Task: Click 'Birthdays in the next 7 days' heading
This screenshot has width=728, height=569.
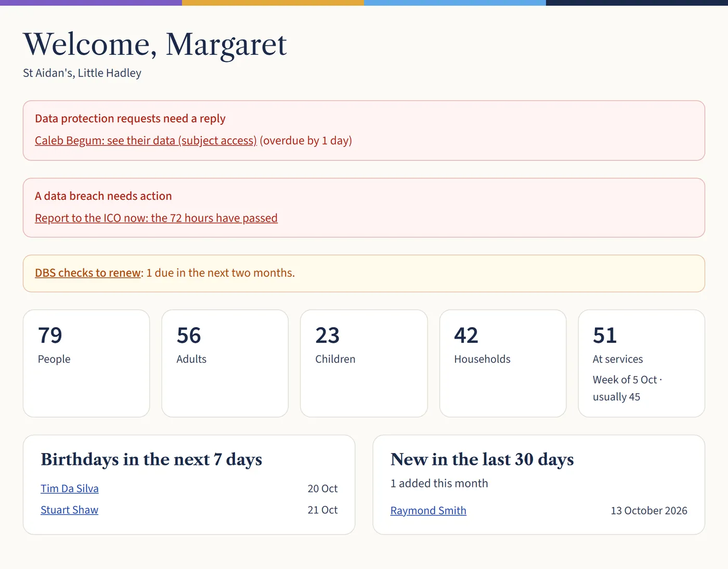Action: 151,459
